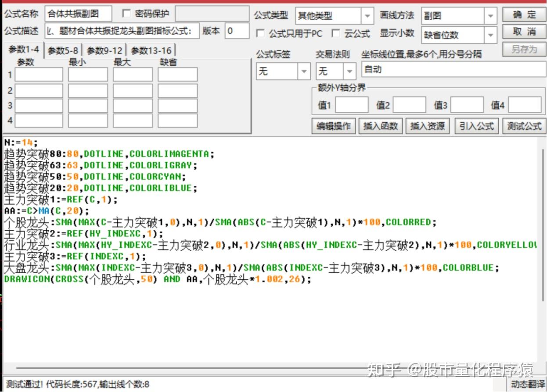
Task: Click the DRAWICON code line
Action: click(158, 279)
